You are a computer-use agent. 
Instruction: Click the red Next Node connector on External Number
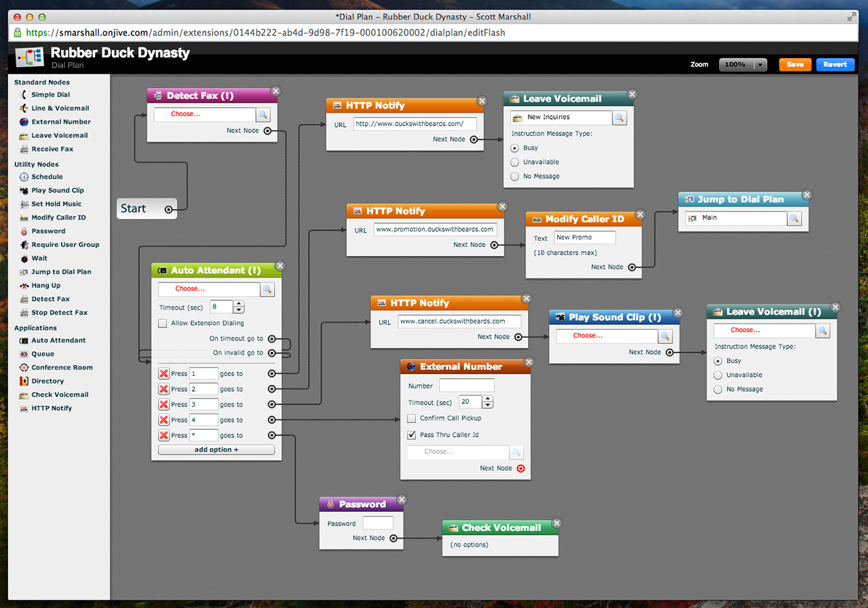click(521, 469)
